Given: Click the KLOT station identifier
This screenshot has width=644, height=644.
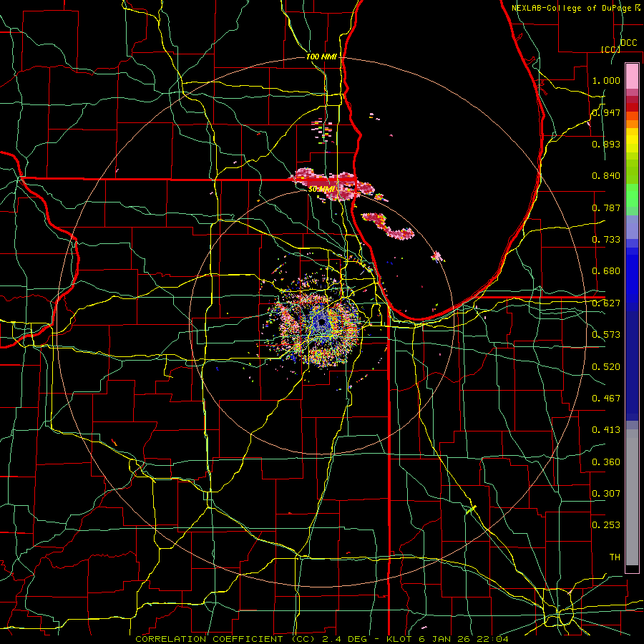Looking at the screenshot, I should coord(401,639).
